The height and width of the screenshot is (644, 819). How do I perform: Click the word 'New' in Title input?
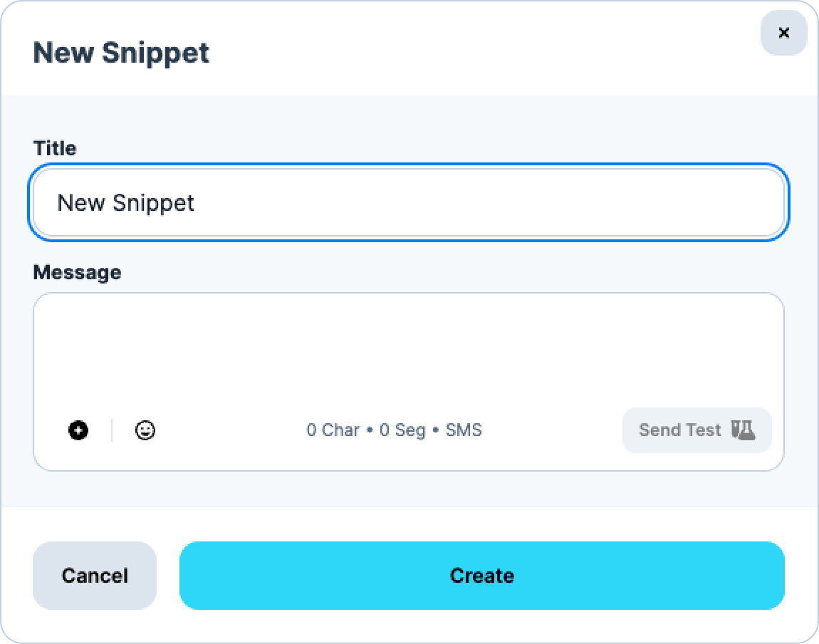pyautogui.click(x=81, y=202)
